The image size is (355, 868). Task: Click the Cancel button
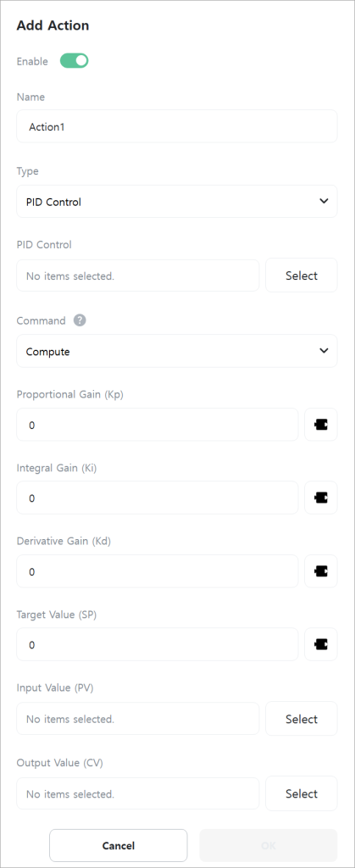point(119,845)
